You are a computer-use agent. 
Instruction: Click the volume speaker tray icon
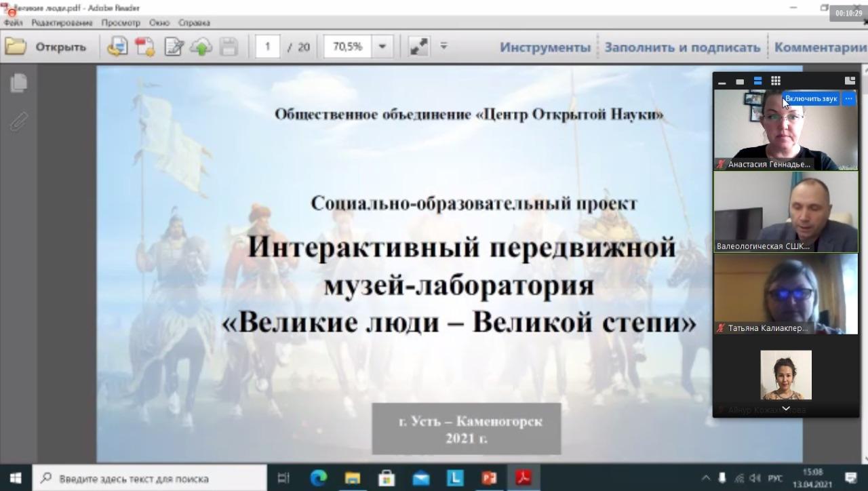pyautogui.click(x=755, y=478)
